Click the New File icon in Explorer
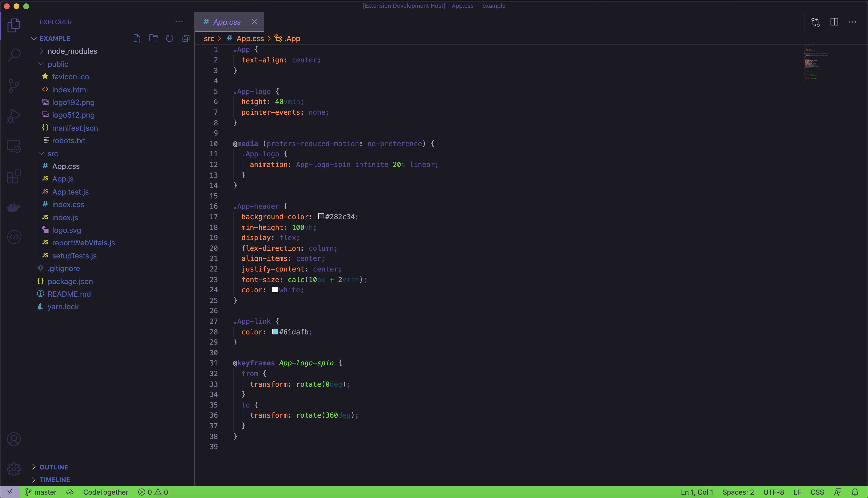The height and width of the screenshot is (498, 868). coord(137,38)
